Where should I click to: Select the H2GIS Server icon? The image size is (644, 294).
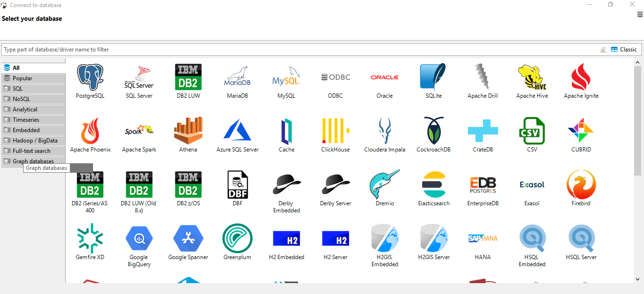pyautogui.click(x=433, y=239)
